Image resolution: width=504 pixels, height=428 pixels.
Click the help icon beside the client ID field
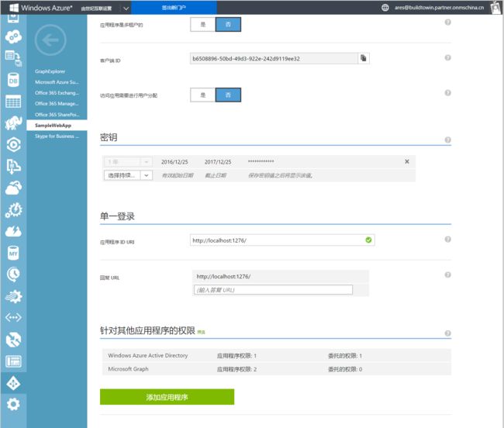447,57
